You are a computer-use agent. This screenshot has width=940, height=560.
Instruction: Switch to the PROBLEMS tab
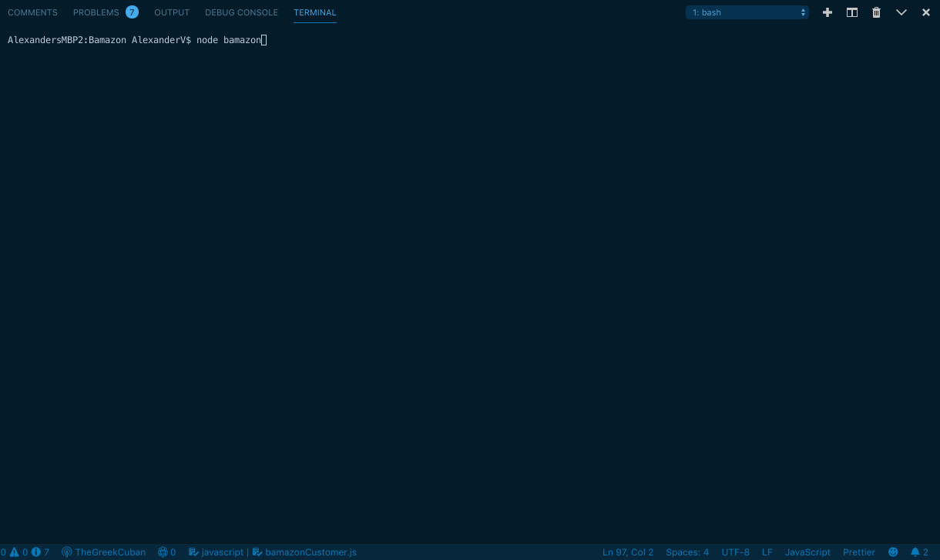[x=96, y=12]
